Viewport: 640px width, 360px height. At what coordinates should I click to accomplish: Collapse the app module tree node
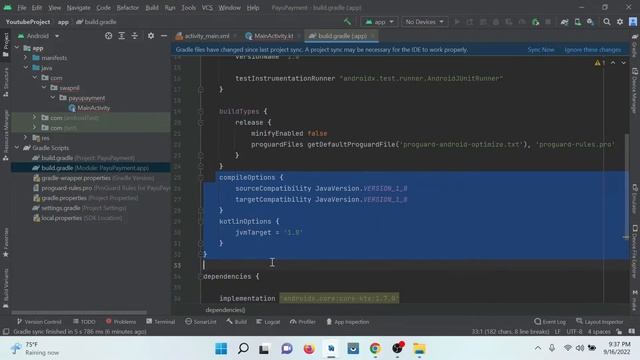[x=17, y=48]
